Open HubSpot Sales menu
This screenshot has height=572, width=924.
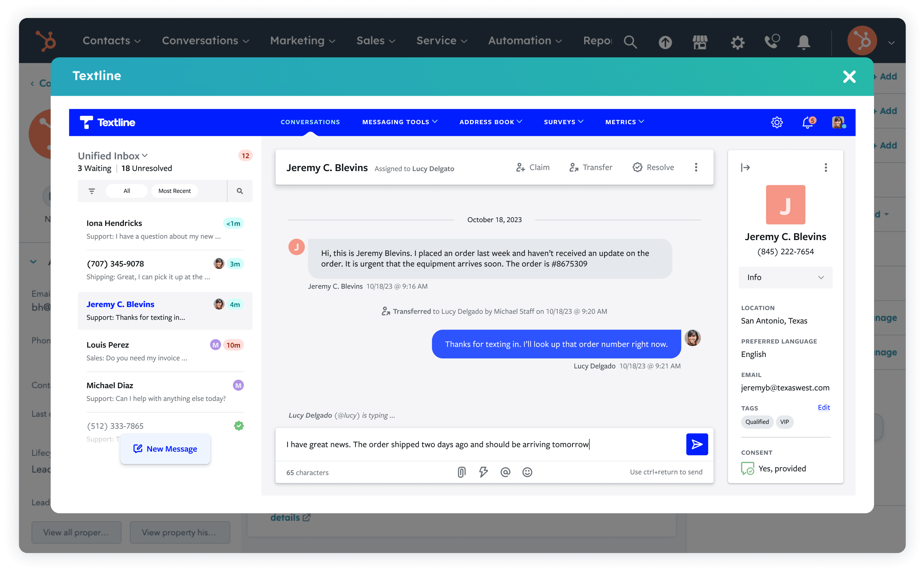(x=376, y=40)
